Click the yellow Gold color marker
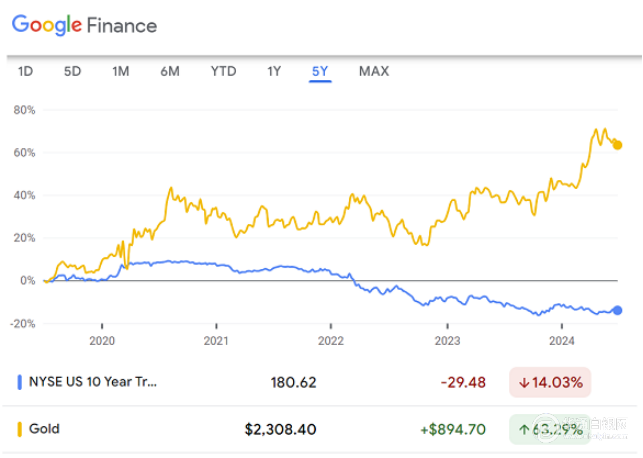643x458 pixels. point(20,429)
